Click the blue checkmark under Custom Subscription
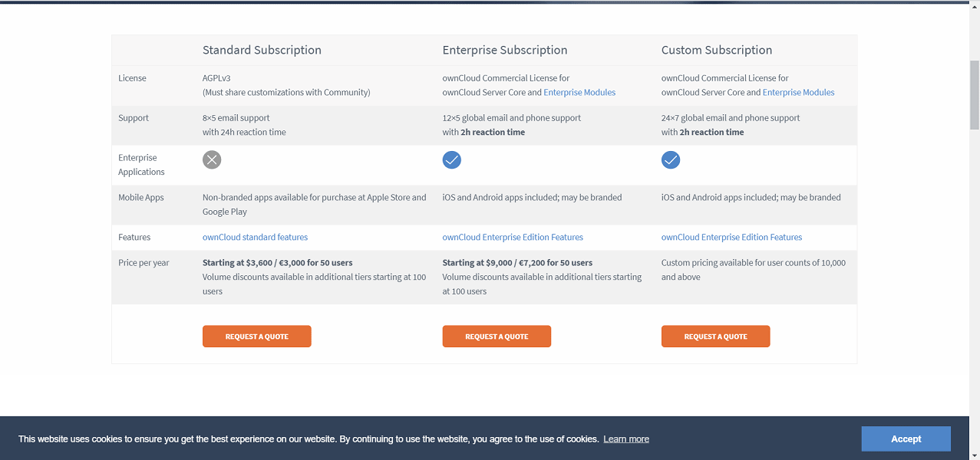 (x=671, y=159)
